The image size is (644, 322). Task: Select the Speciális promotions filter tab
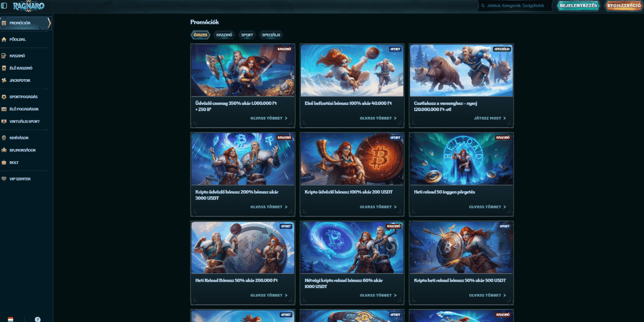point(270,35)
